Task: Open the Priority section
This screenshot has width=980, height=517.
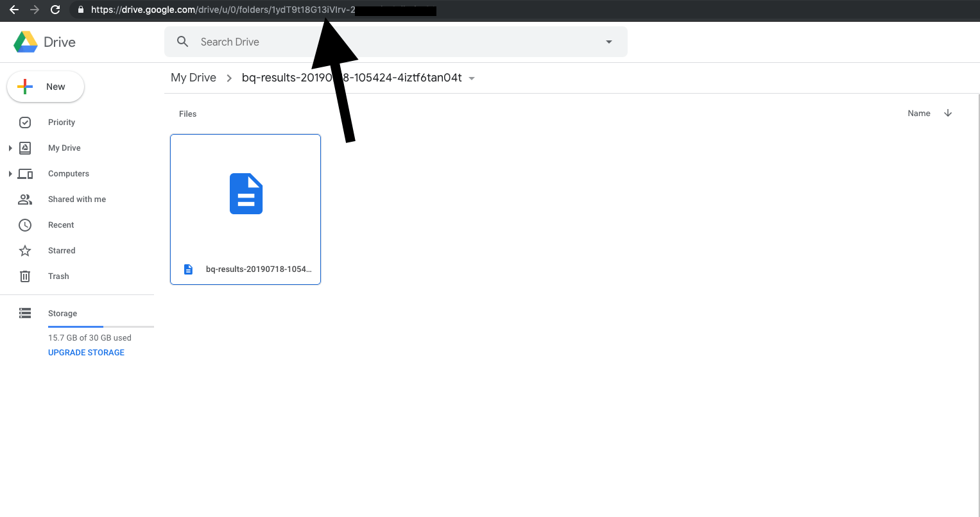Action: click(62, 123)
